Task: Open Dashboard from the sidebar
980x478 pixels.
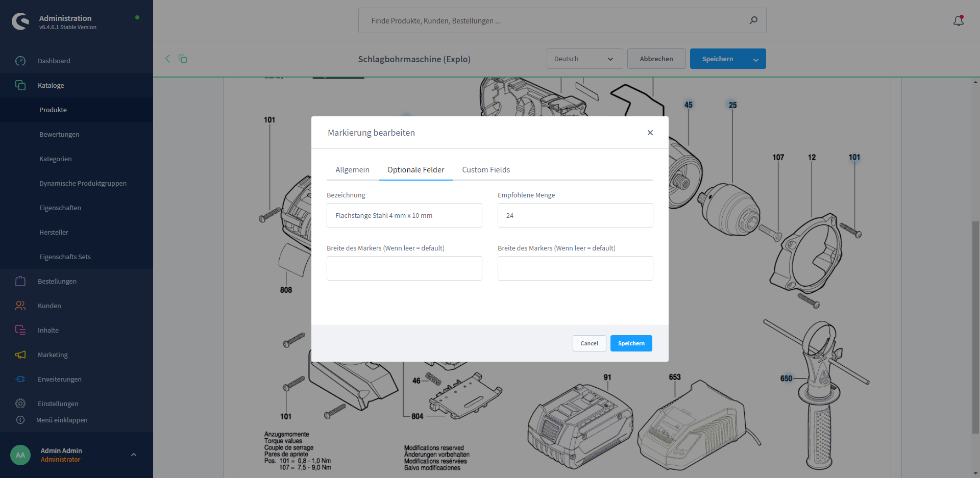Action: click(54, 61)
